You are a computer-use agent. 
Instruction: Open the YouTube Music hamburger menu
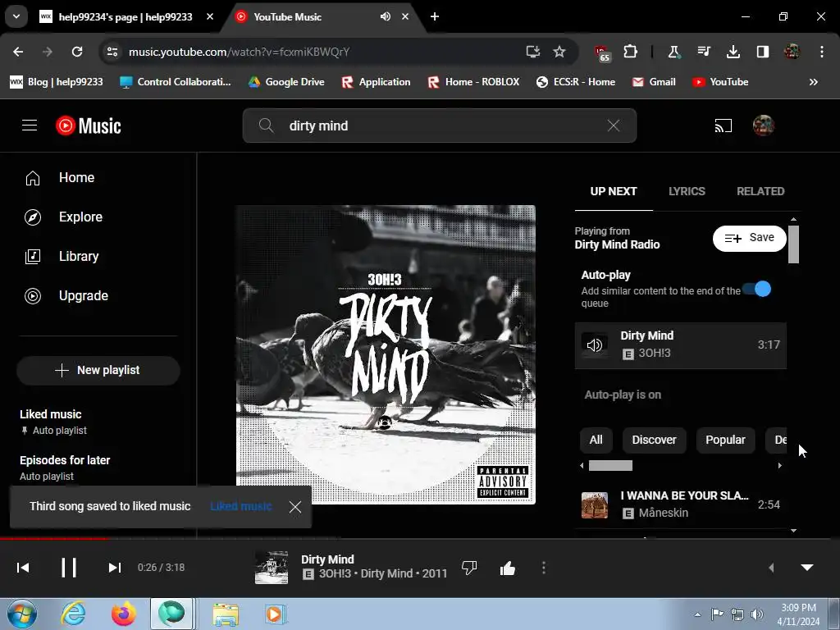(x=30, y=126)
